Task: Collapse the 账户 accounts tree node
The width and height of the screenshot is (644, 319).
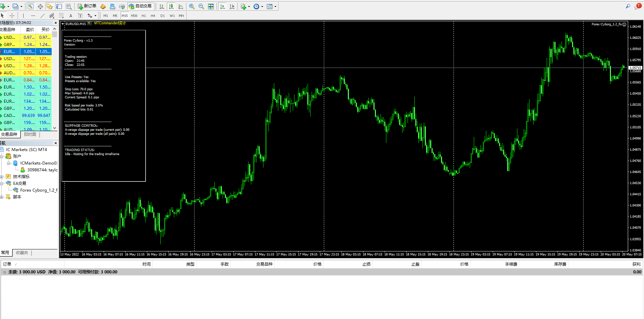Action: point(2,156)
